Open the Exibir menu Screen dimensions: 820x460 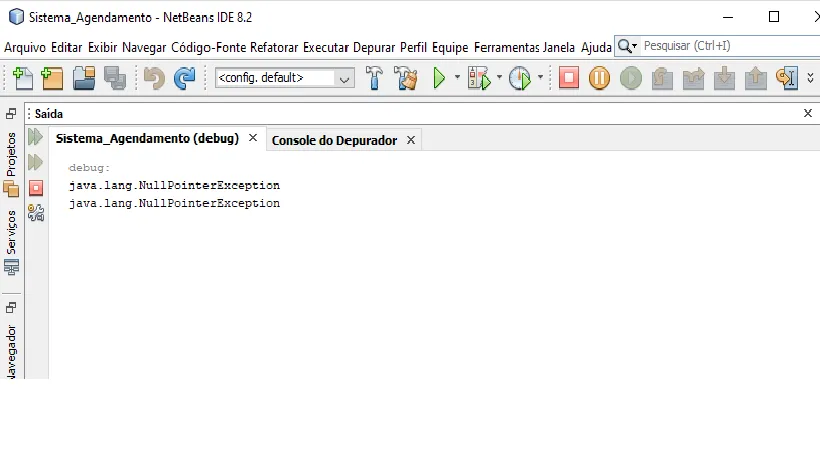(102, 48)
